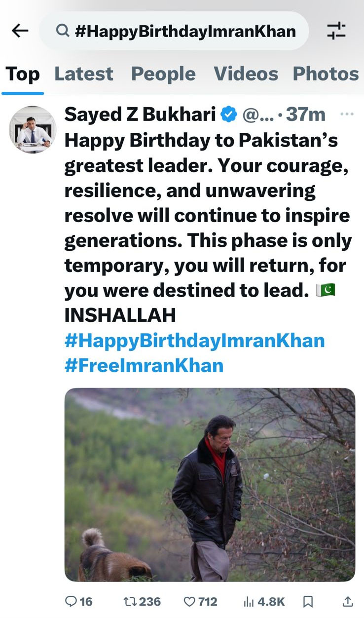The image size is (364, 618).
Task: Open the attached photo of man walking
Action: coord(210,484)
